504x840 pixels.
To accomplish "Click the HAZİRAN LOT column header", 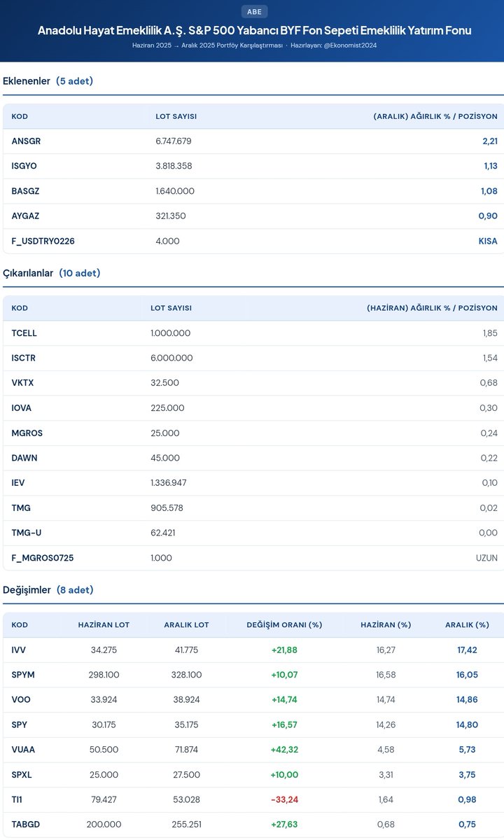I will 104,625.
